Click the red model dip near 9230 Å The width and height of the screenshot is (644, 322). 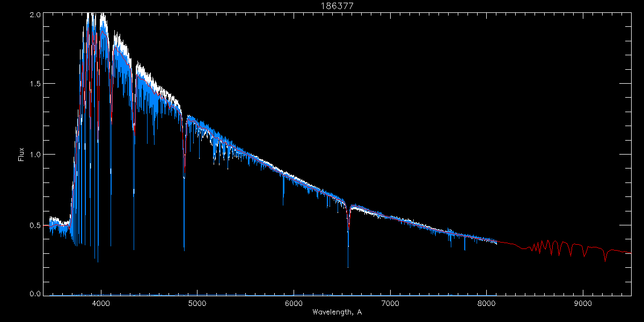[x=605, y=255]
